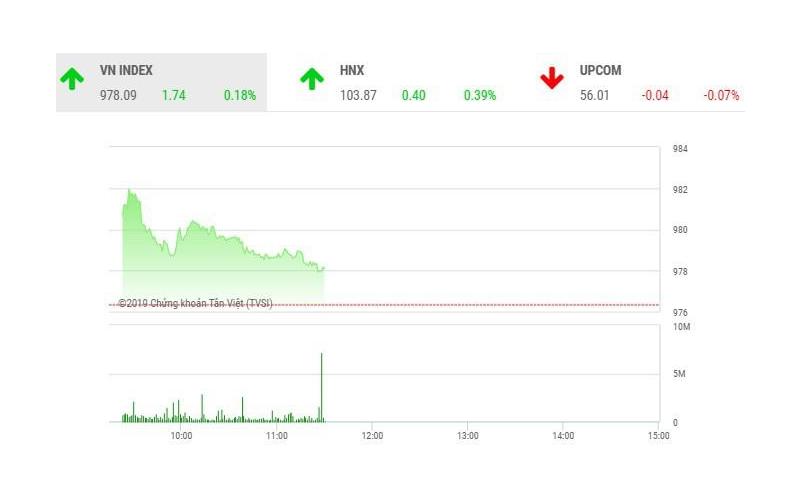
Task: Click the 984 price axis label
Action: coord(680,149)
